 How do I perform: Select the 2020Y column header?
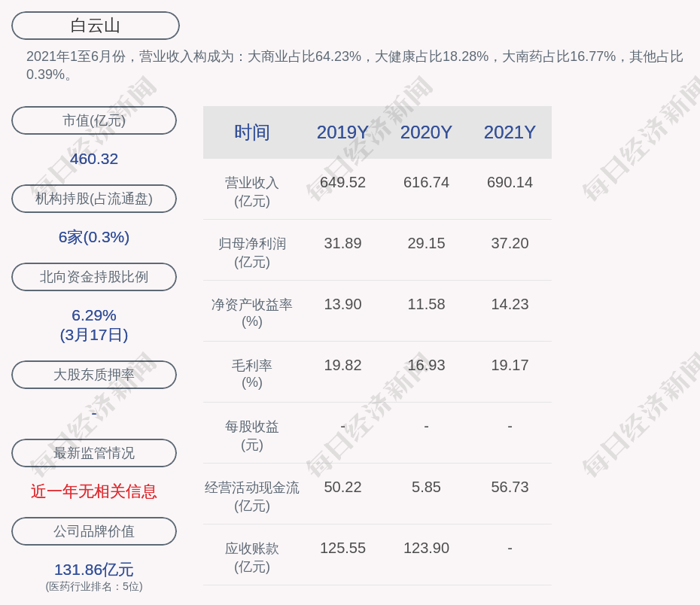[x=426, y=132]
